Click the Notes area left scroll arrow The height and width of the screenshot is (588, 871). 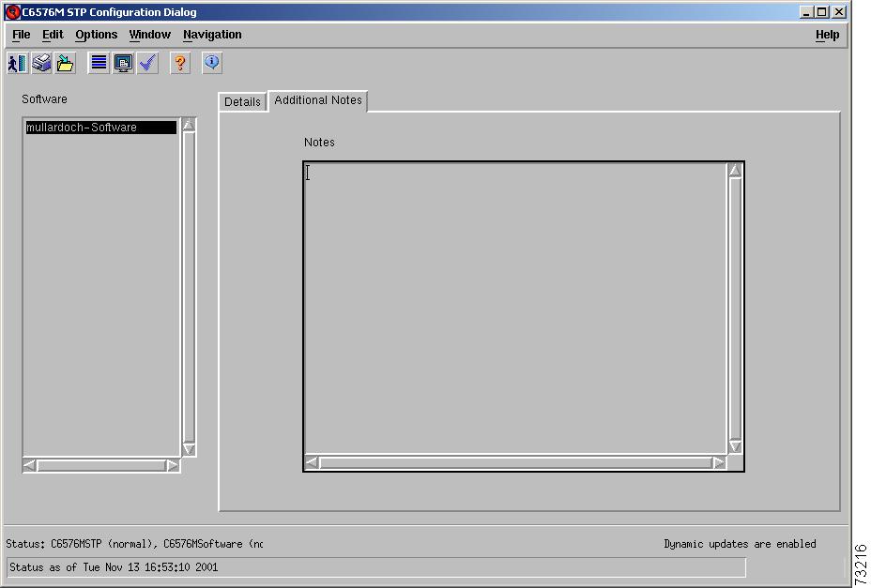click(313, 462)
